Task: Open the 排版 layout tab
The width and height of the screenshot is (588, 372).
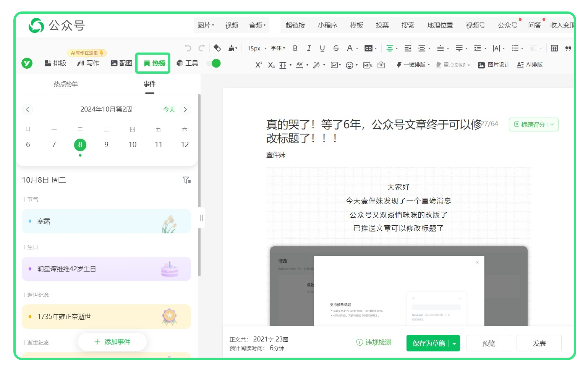Action: tap(55, 63)
